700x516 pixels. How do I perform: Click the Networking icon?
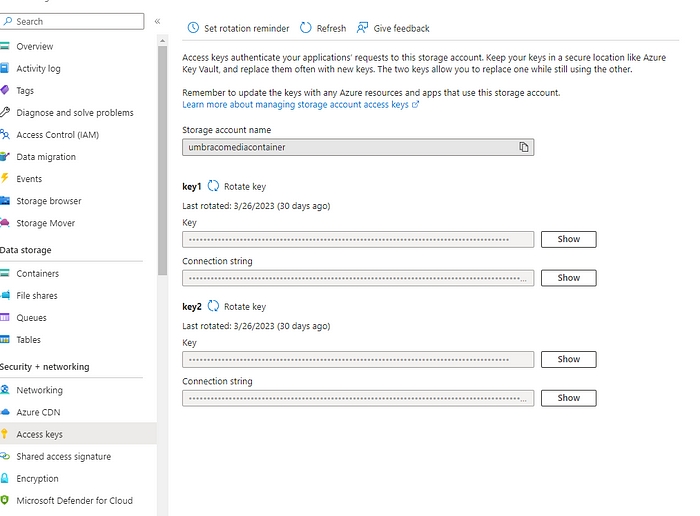click(x=4, y=390)
